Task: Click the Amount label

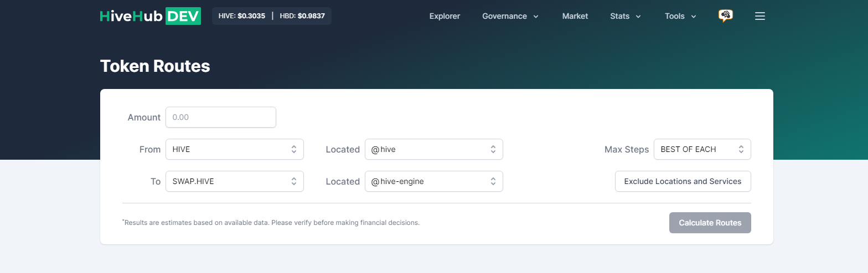Action: point(144,117)
